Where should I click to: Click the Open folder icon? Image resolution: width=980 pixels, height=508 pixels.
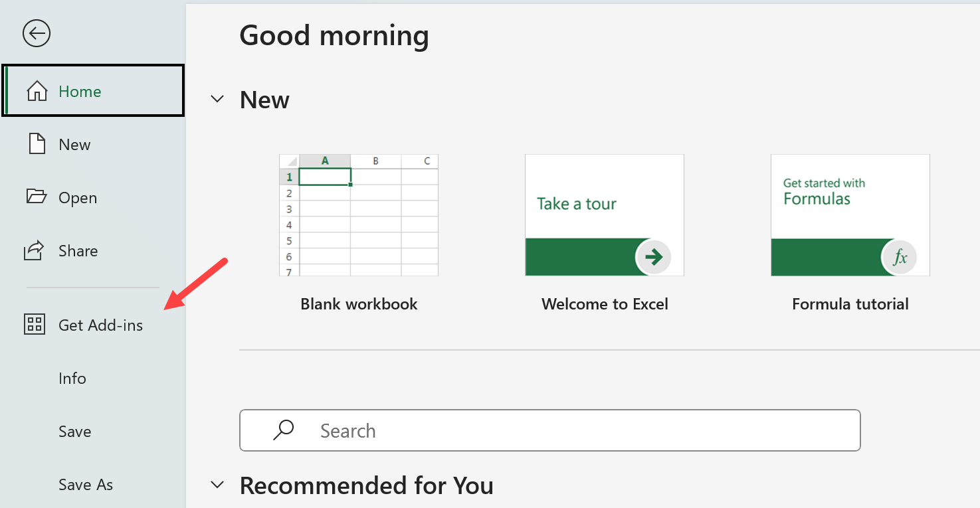(x=37, y=197)
